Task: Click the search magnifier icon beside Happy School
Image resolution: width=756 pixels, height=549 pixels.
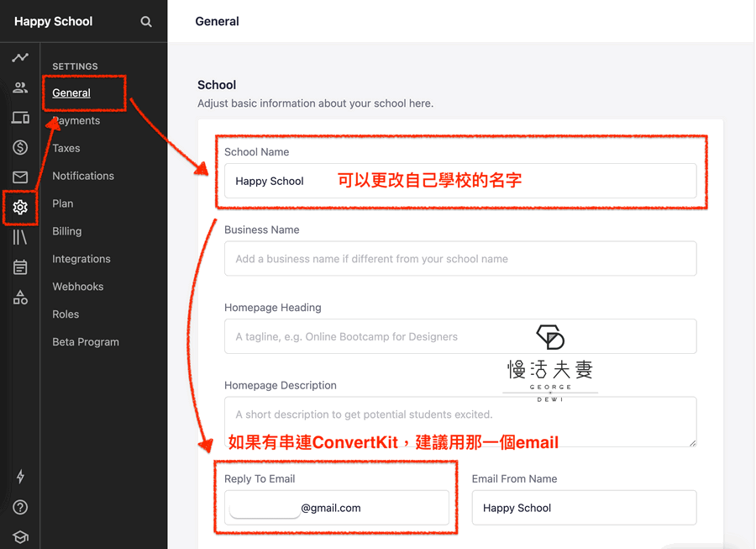Action: (146, 22)
